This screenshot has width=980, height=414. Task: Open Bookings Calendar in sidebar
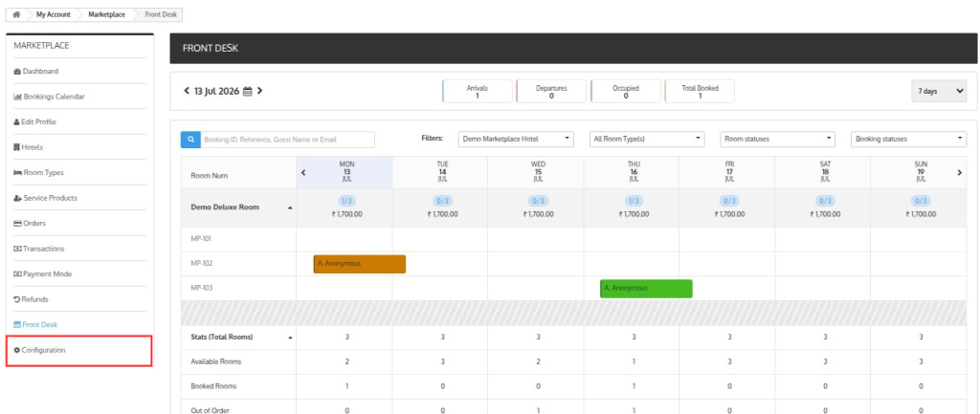pos(49,97)
